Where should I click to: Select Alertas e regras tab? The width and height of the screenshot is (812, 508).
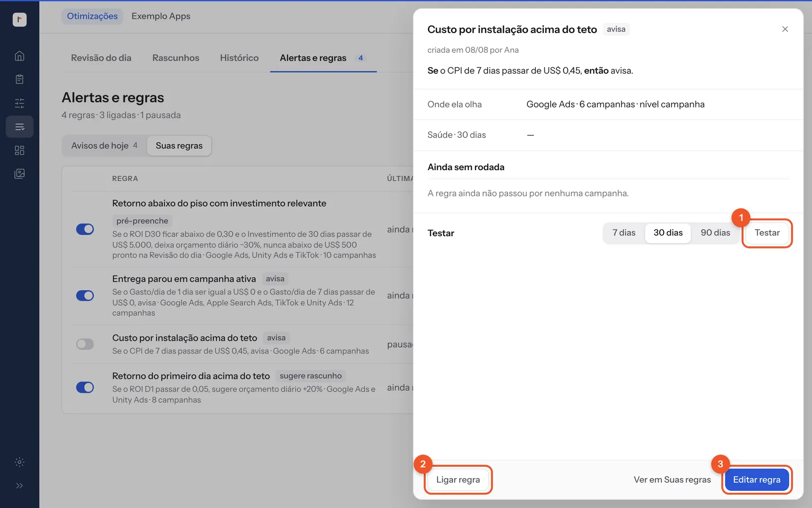pos(323,58)
